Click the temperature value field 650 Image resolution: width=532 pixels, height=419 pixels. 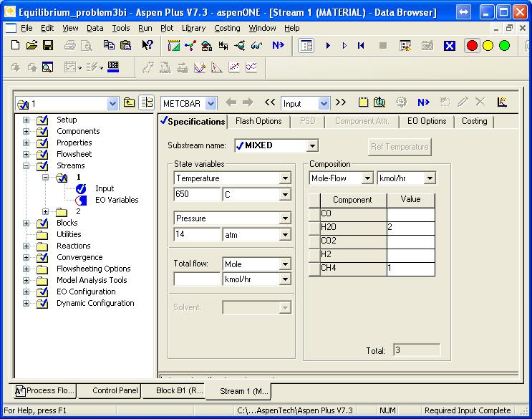[197, 194]
